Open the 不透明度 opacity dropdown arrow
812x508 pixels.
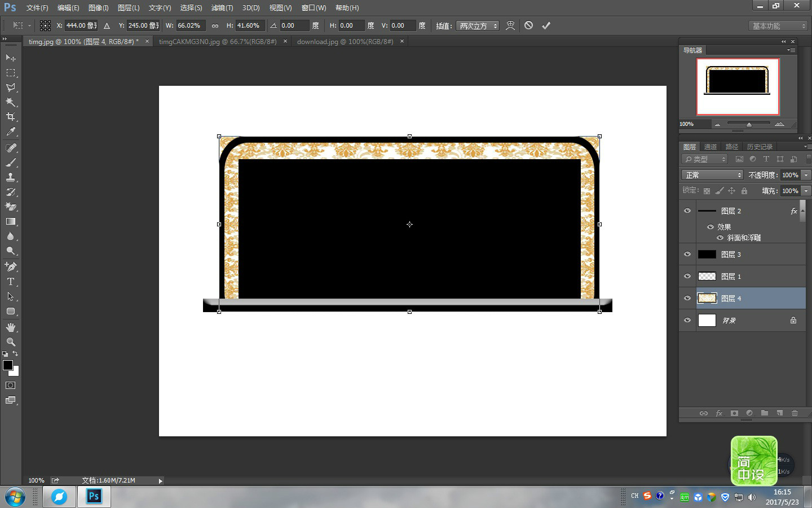click(x=806, y=175)
